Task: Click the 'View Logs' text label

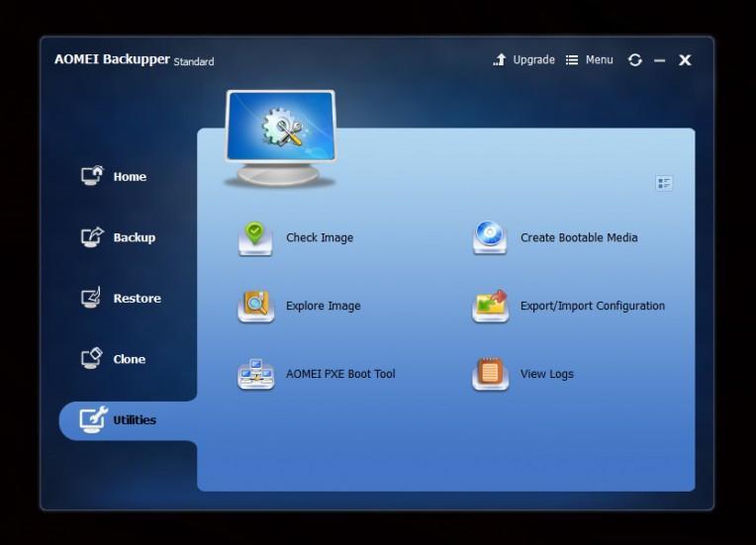Action: coord(546,374)
